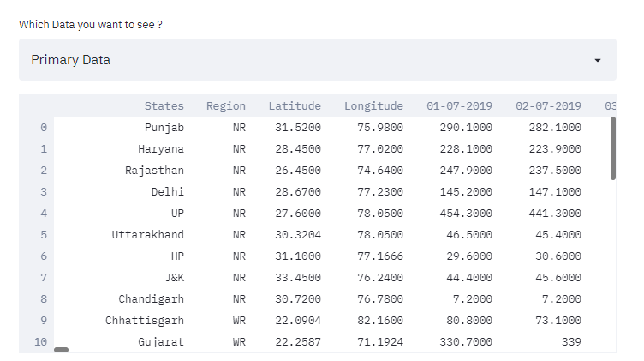Click value 73.1000 in Chhattisgarh row
This screenshot has height=361, width=644.
coord(558,321)
